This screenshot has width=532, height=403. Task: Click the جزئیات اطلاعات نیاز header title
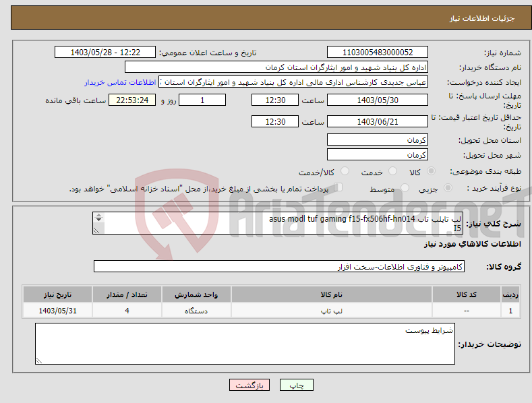[482, 18]
